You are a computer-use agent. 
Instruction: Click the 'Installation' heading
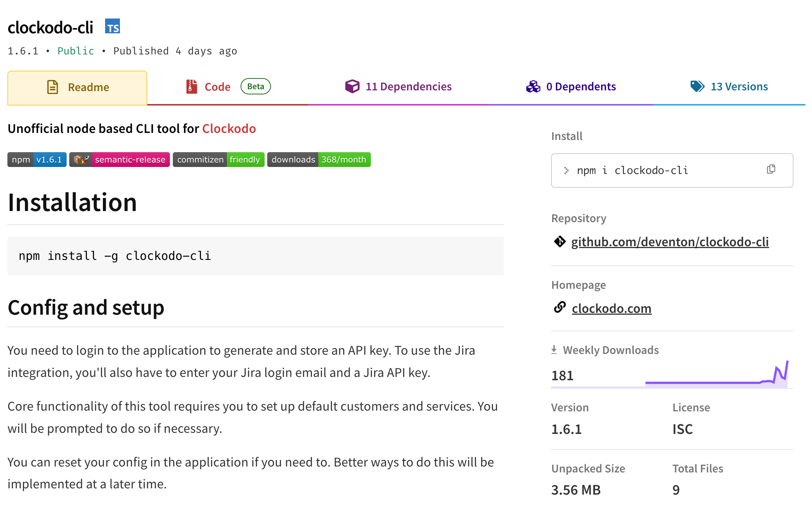tap(73, 203)
